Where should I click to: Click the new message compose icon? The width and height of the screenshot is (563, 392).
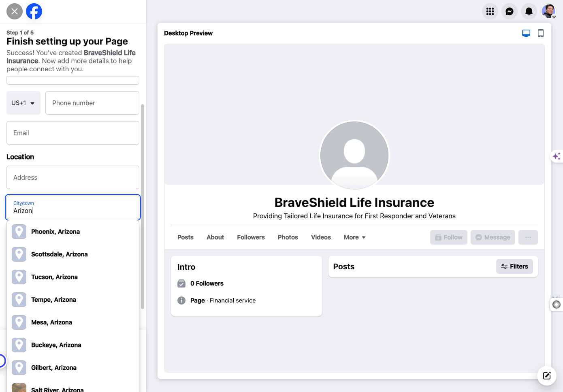547,375
